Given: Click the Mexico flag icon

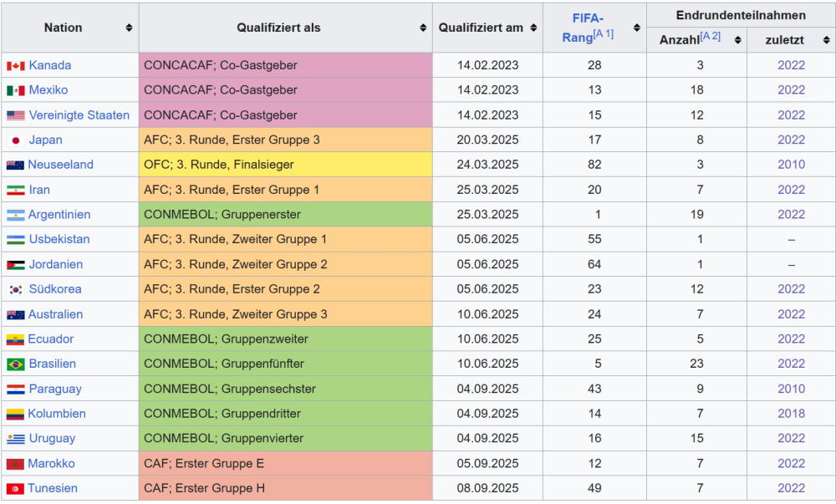Looking at the screenshot, I should (15, 90).
